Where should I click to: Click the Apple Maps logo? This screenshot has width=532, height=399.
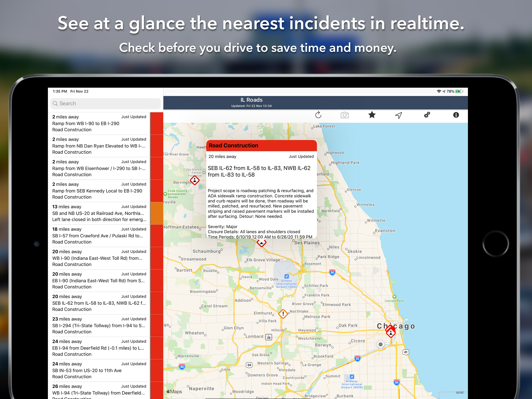pos(174,392)
